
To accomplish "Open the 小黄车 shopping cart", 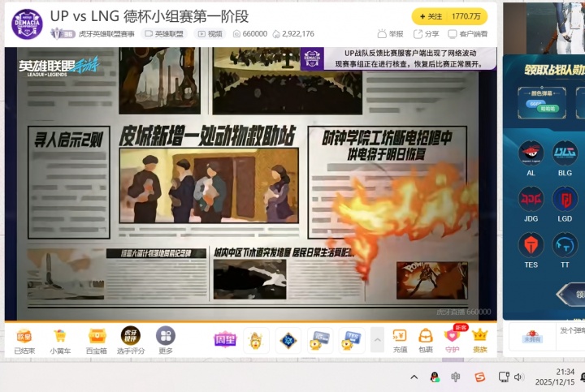I will [60, 340].
